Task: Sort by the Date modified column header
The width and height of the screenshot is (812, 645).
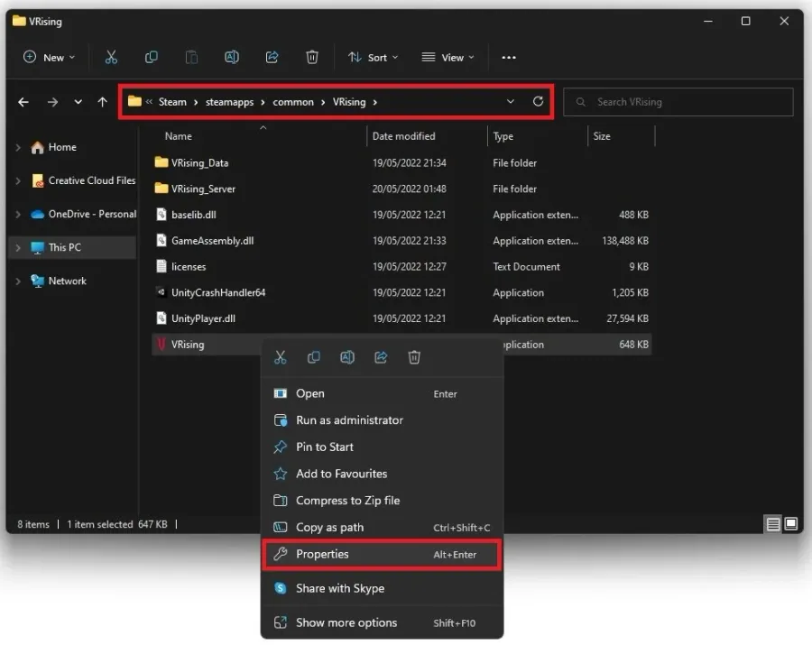Action: click(404, 136)
